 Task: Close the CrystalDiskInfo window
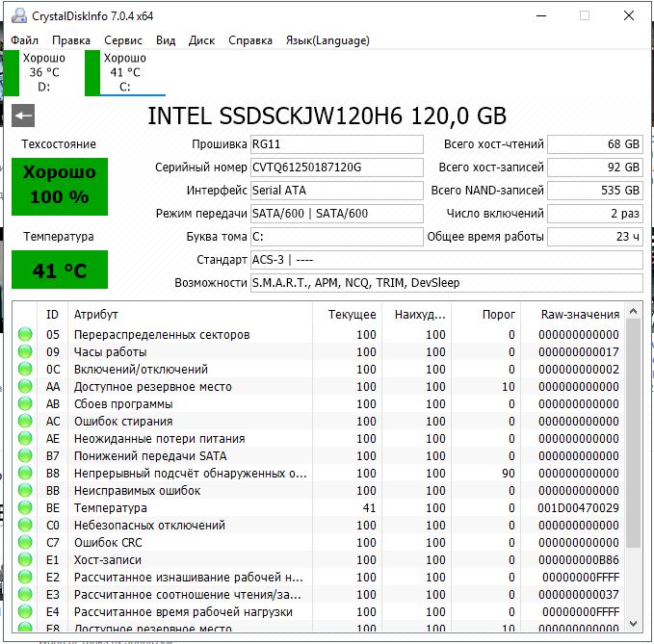click(x=629, y=15)
